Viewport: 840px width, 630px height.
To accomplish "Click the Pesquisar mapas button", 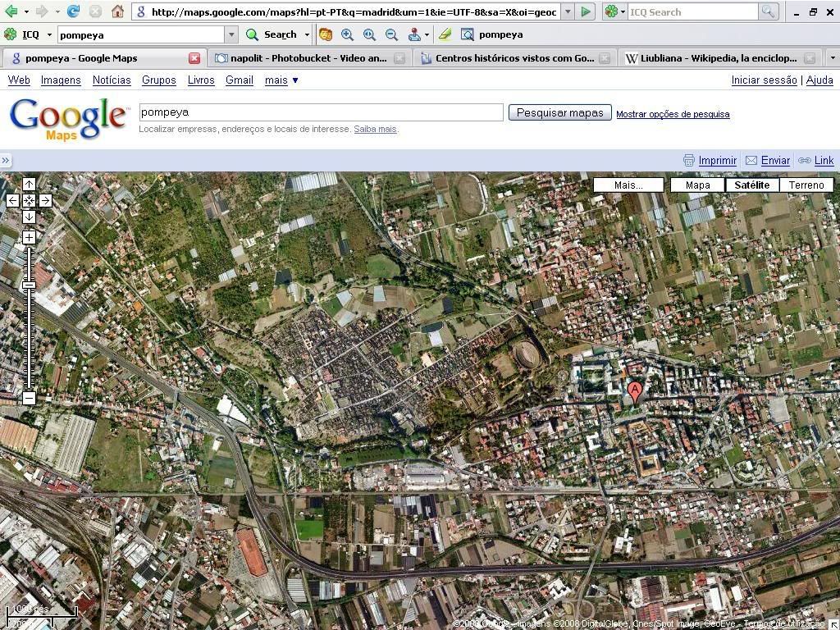I will coord(559,112).
